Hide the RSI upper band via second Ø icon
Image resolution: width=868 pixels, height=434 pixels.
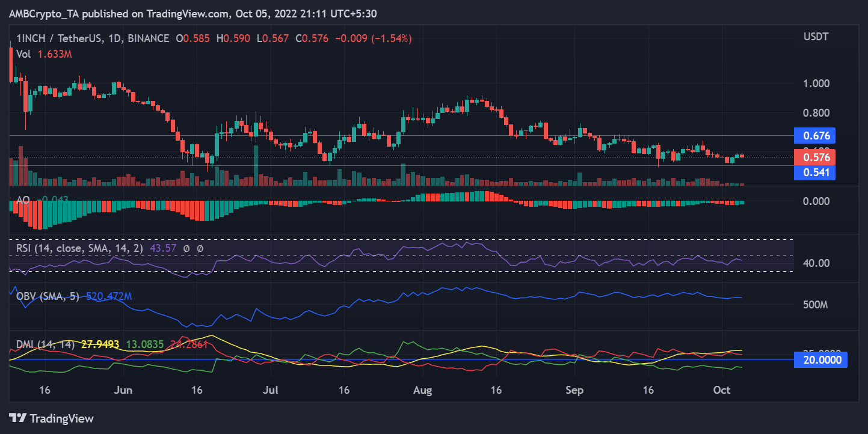[199, 248]
